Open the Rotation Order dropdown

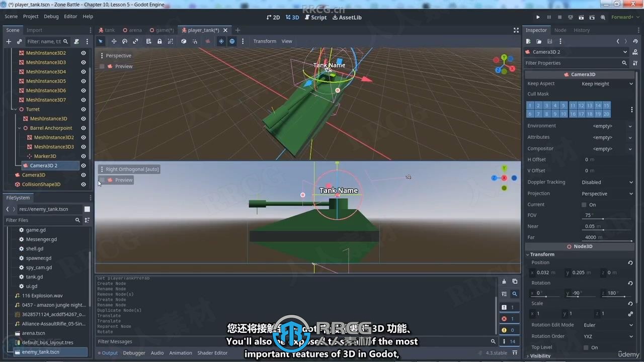pyautogui.click(x=607, y=336)
